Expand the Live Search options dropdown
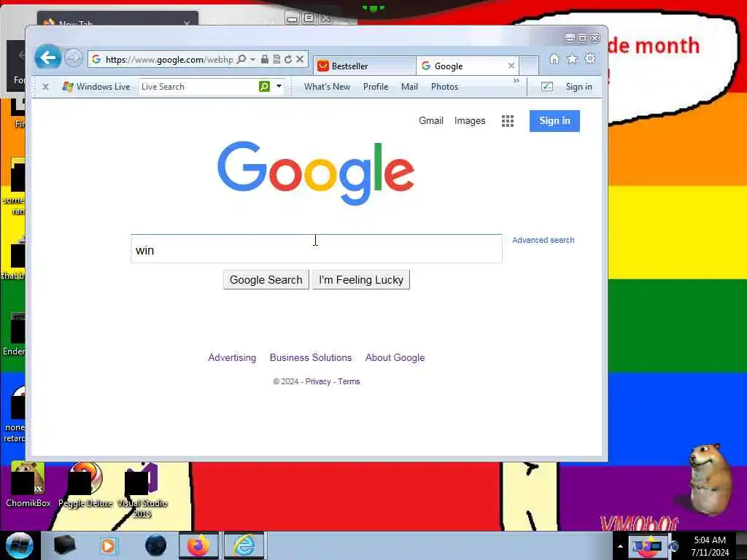This screenshot has height=560, width=747. (x=279, y=86)
